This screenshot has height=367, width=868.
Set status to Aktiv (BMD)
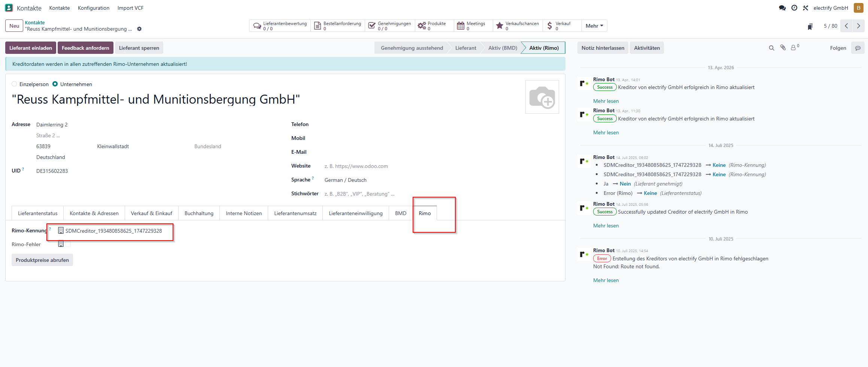pos(503,48)
